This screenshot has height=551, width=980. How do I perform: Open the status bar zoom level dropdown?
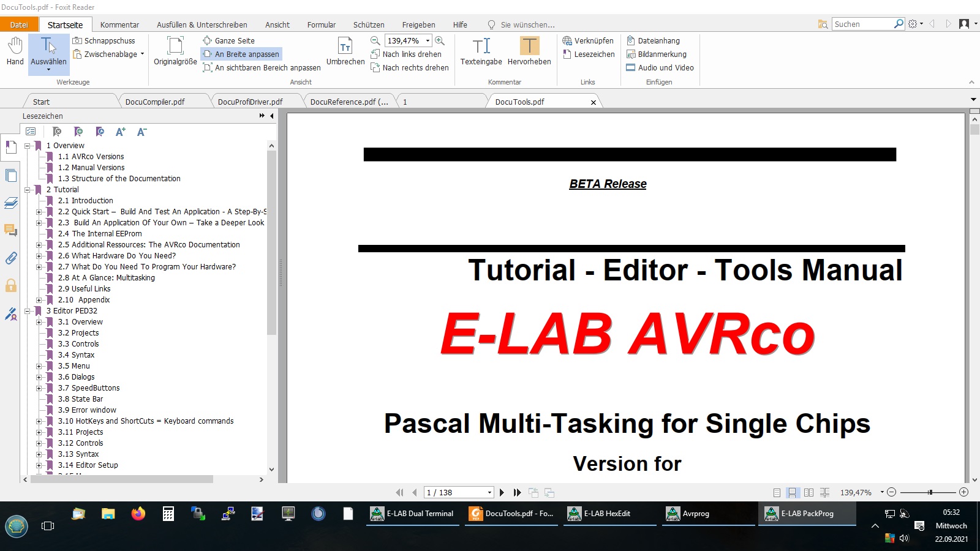click(x=882, y=492)
